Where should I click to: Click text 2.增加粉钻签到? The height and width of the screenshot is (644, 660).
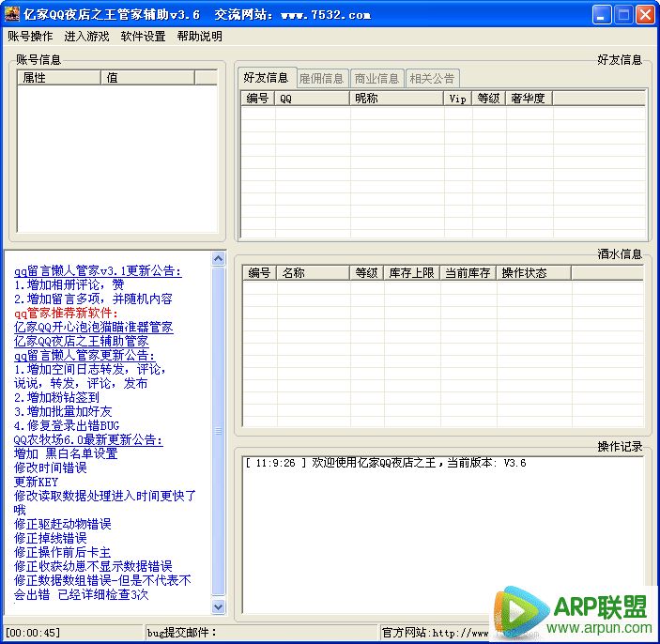57,398
